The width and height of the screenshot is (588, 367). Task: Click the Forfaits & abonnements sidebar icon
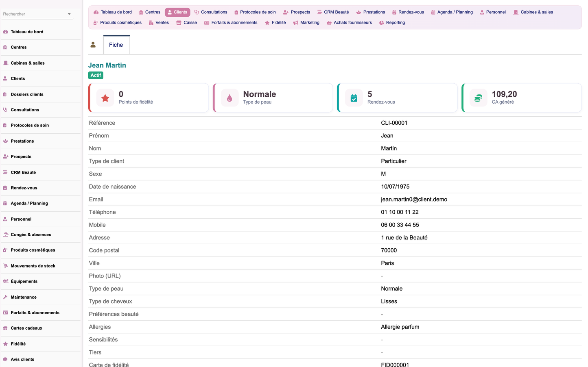[5, 313]
